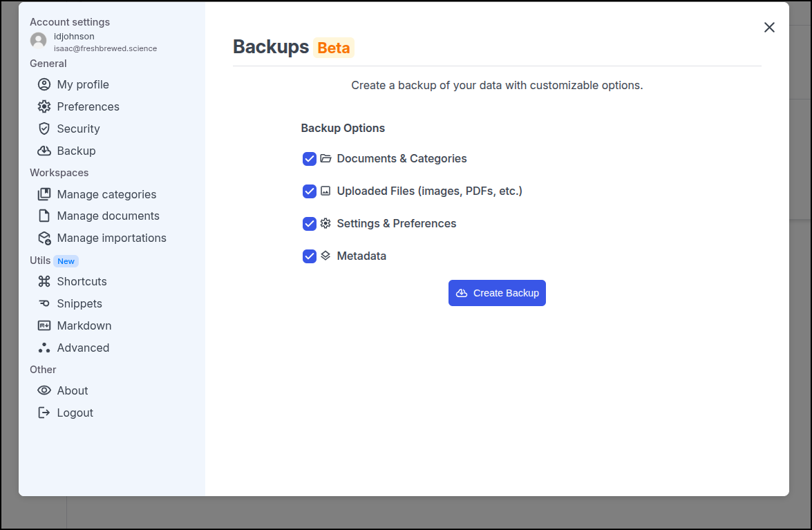Screen dimensions: 812x530
Task: Click the Preferences gear icon in sidebar
Action: (x=44, y=106)
